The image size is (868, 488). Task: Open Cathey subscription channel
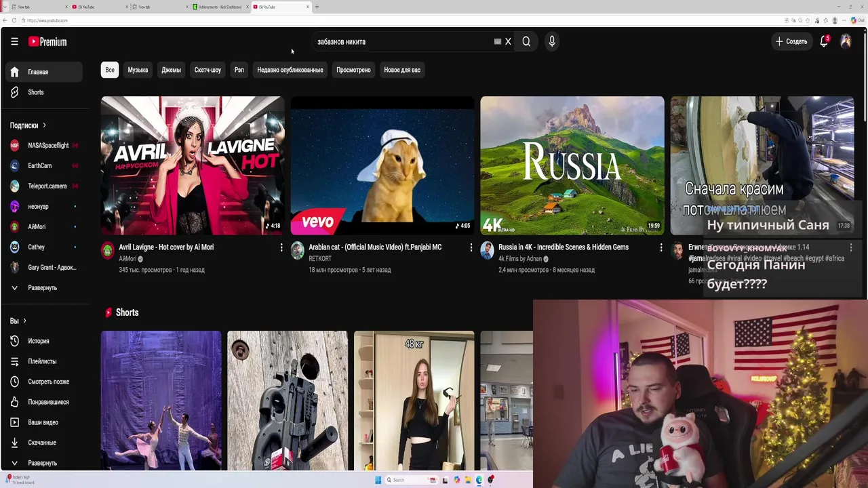point(43,247)
